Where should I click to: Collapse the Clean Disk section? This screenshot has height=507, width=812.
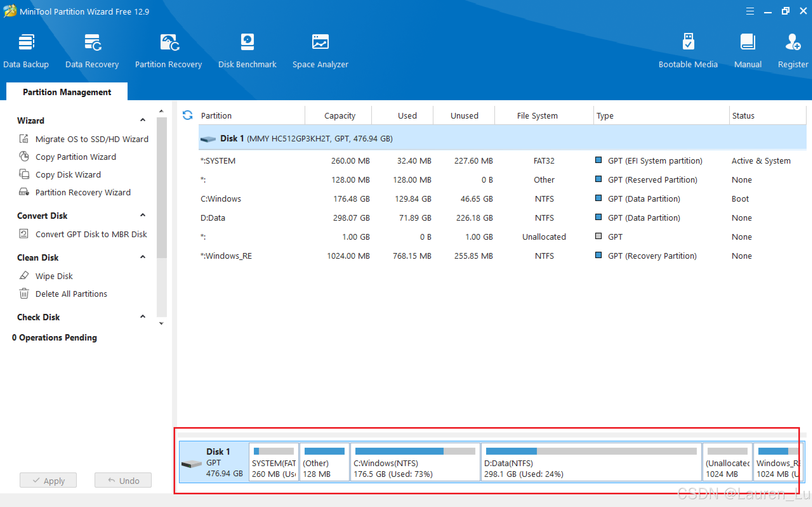click(142, 257)
